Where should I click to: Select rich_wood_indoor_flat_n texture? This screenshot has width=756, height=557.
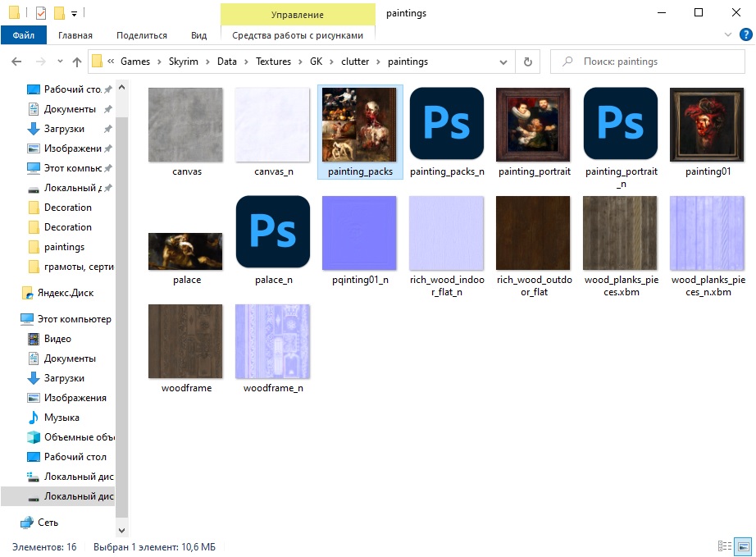[446, 246]
